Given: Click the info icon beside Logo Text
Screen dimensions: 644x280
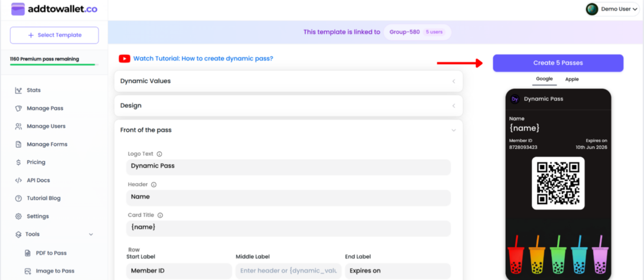Looking at the screenshot, I should (x=160, y=154).
